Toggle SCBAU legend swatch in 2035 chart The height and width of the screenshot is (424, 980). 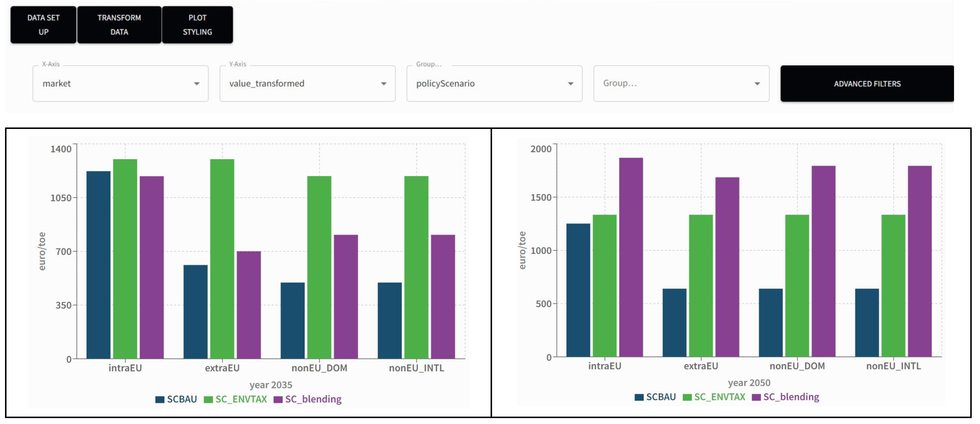point(160,399)
